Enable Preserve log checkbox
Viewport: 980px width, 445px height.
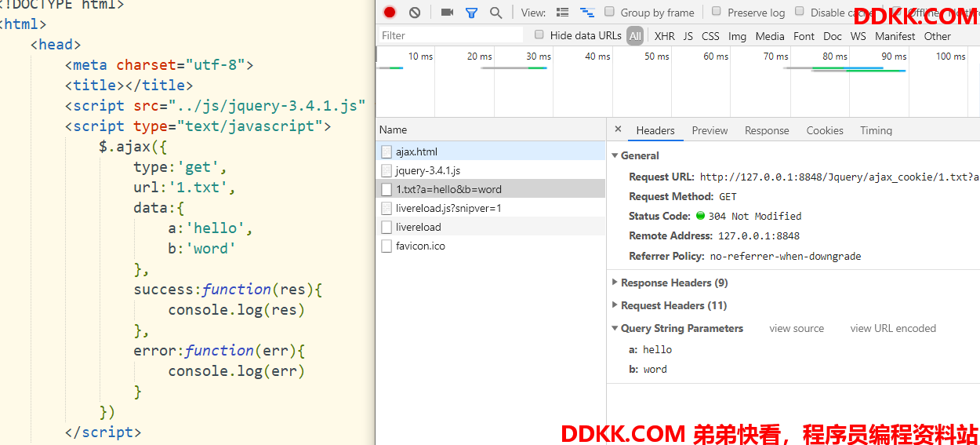click(x=717, y=11)
